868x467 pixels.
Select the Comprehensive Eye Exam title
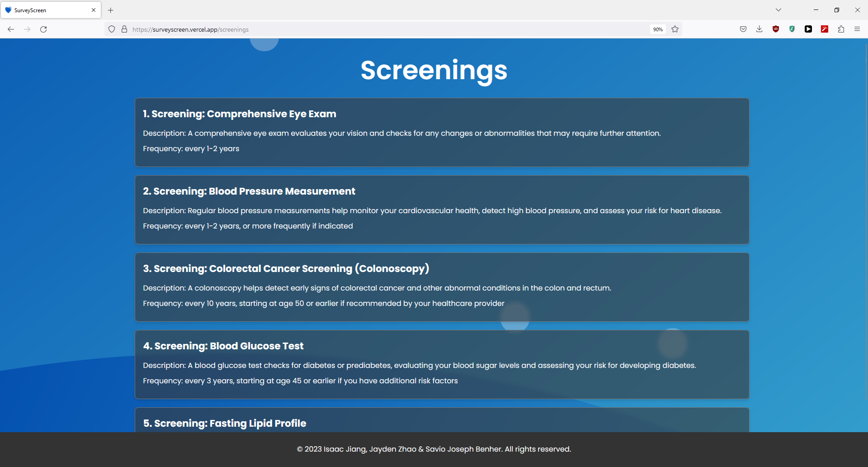240,114
